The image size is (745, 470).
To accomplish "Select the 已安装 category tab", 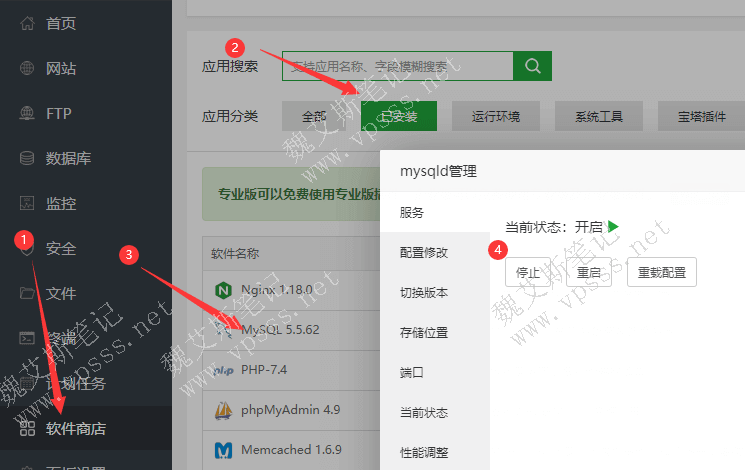I will pyautogui.click(x=399, y=116).
